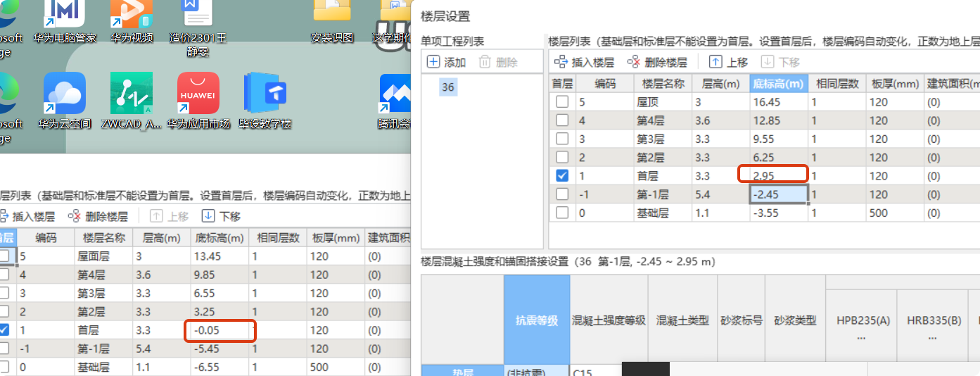The height and width of the screenshot is (376, 980).
Task: Click the (非抗震) cell in 垫层 row
Action: 537,370
